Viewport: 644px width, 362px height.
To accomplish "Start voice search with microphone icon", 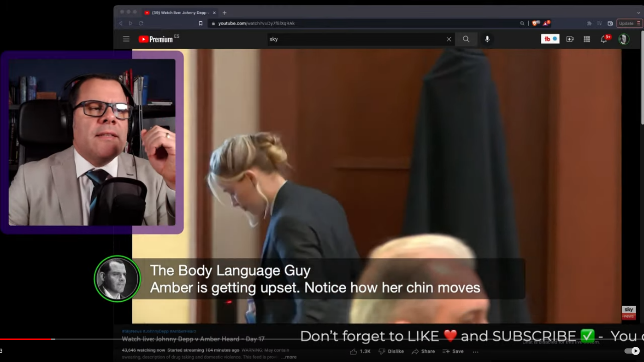I will (487, 39).
